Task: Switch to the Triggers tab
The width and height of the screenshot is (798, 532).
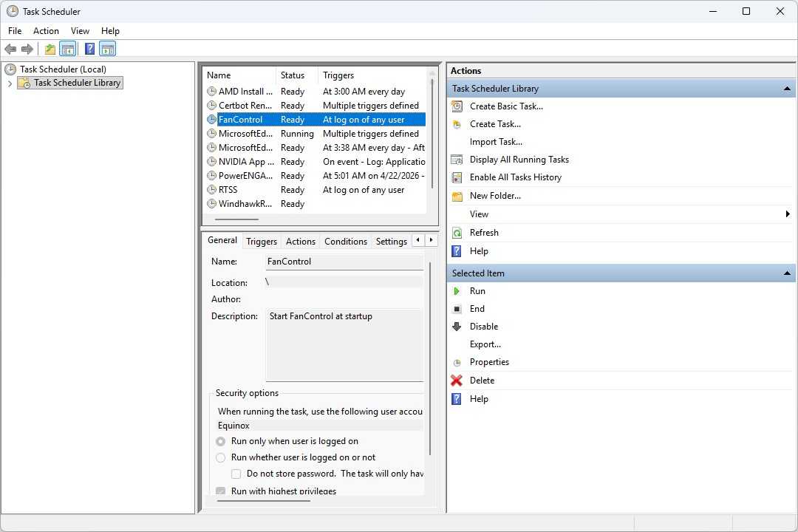Action: pyautogui.click(x=262, y=242)
